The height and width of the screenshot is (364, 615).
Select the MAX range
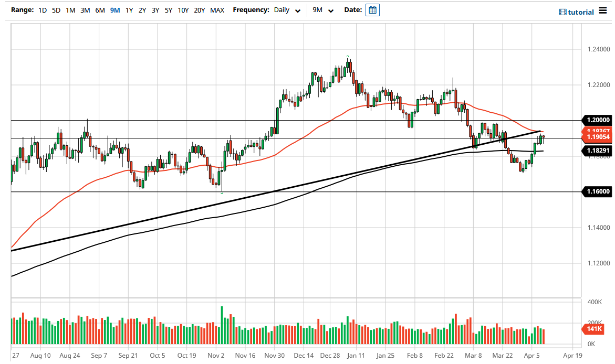pos(217,10)
